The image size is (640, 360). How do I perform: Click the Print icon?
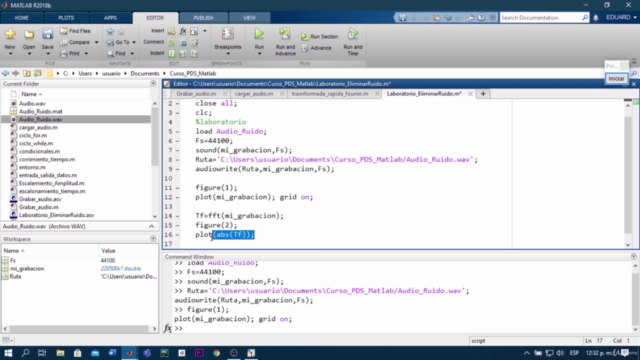tap(64, 53)
